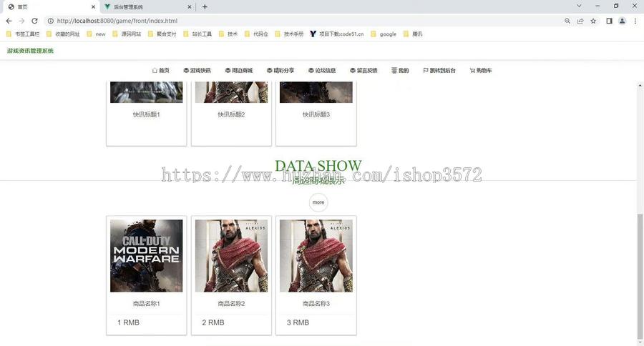Close the 首页 browser tab
This screenshot has height=346, width=644.
click(x=93, y=7)
